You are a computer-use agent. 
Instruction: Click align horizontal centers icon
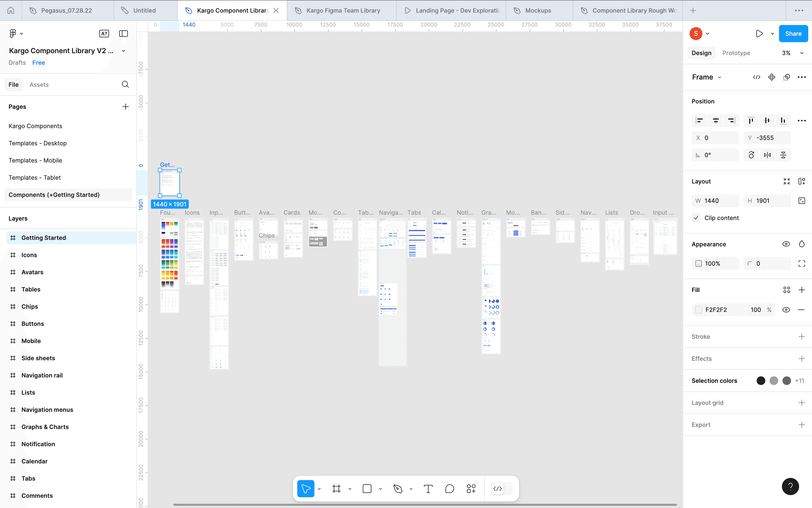[x=716, y=121]
